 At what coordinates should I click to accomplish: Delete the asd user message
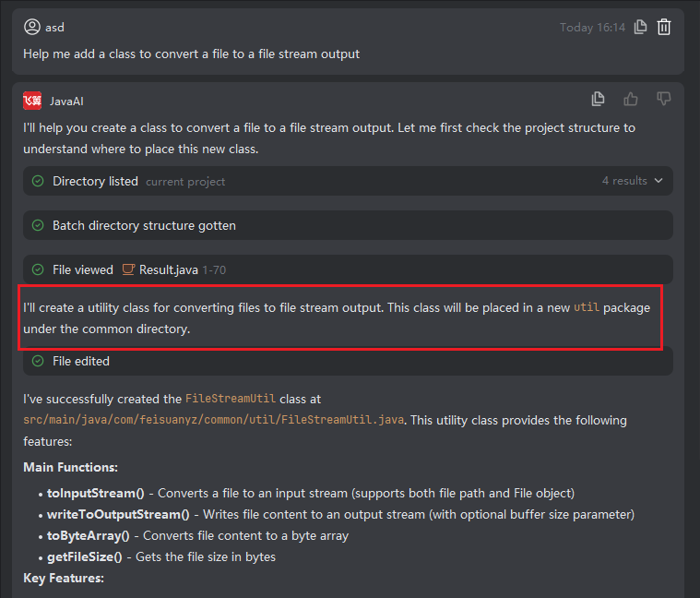[664, 27]
